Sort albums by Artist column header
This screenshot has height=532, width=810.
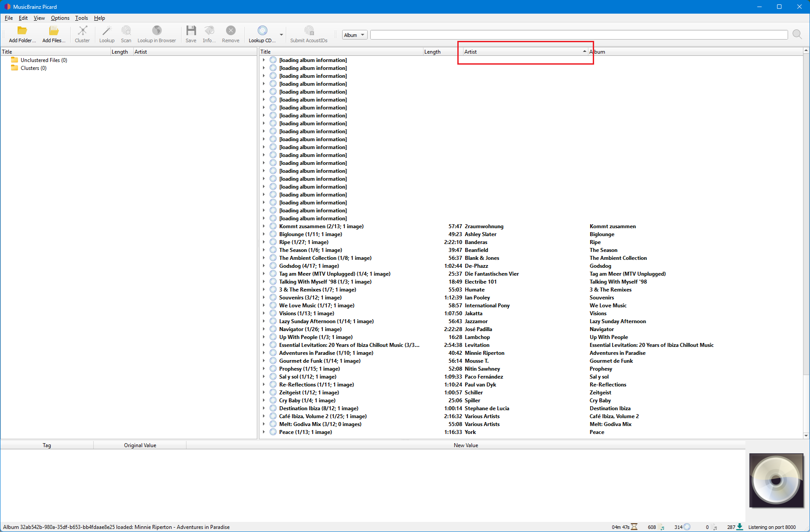click(x=523, y=52)
